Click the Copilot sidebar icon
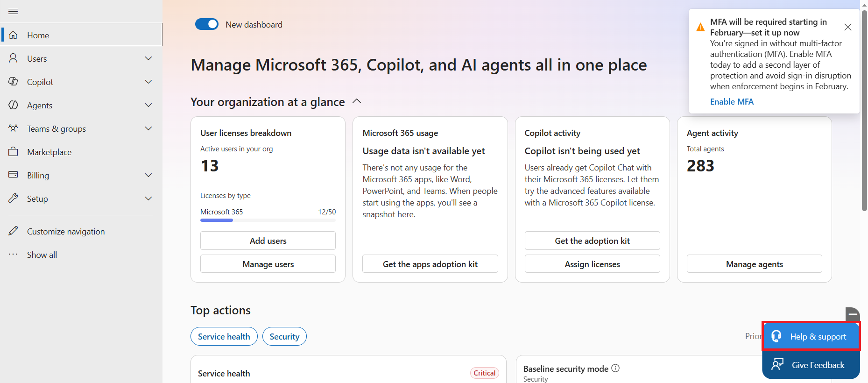Screen dimensions: 868x383 (x=13, y=82)
